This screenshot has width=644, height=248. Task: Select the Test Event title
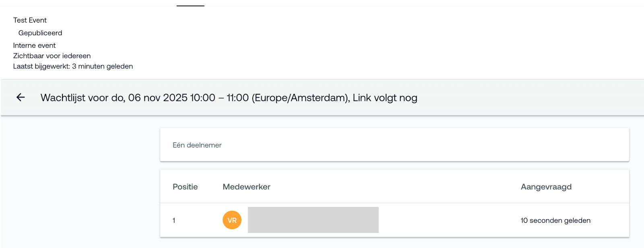[30, 20]
